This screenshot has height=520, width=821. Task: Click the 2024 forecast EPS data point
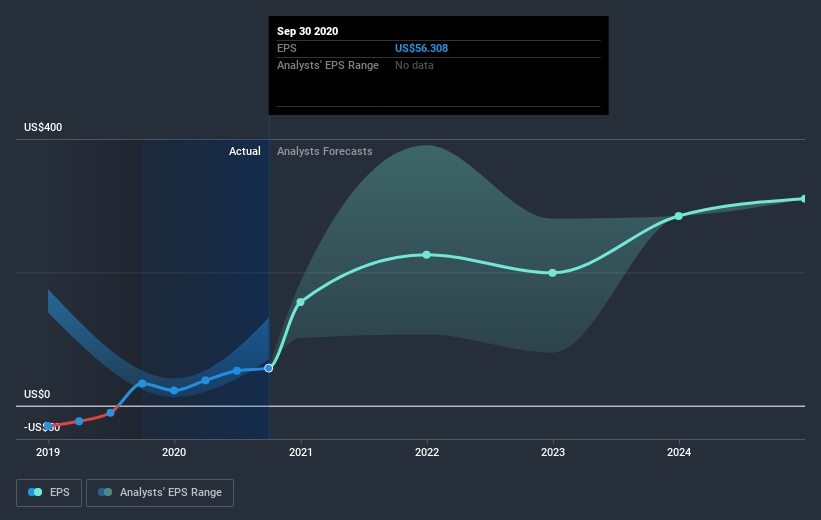click(x=679, y=216)
